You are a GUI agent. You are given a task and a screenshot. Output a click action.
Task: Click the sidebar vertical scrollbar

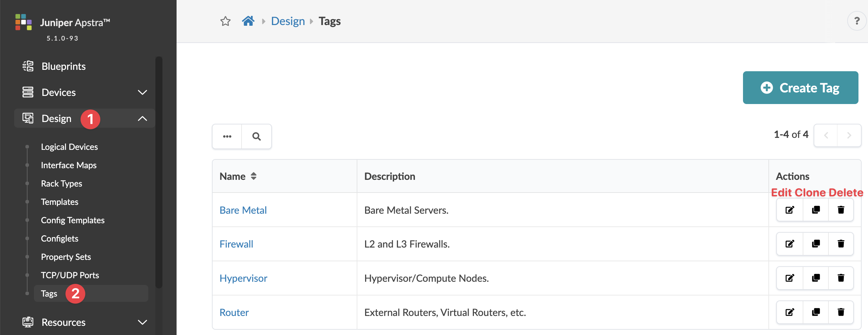point(159,172)
